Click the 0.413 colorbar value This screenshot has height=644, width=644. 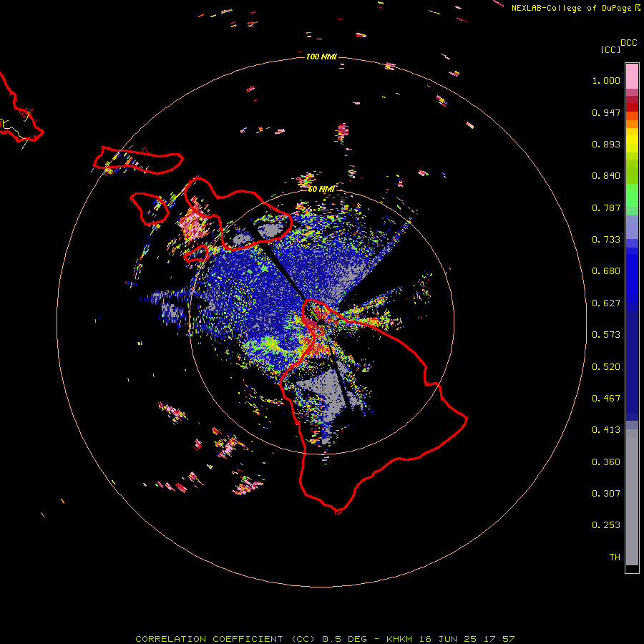pyautogui.click(x=606, y=430)
